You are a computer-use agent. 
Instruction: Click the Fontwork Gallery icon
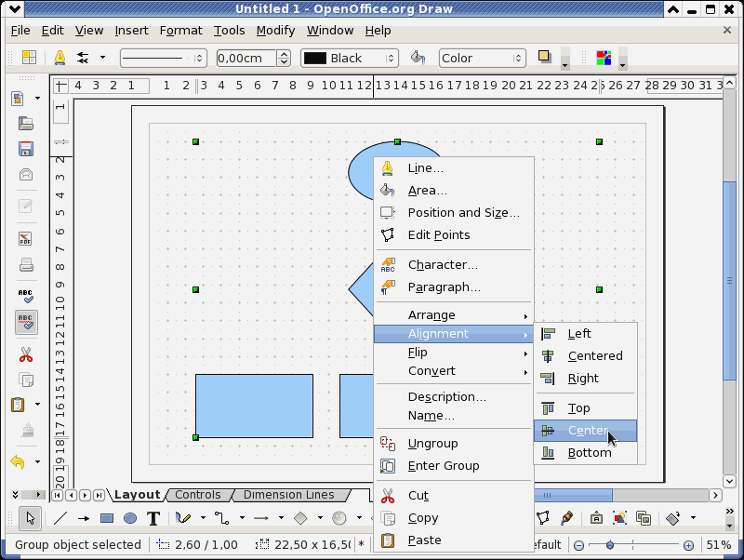tap(596, 518)
